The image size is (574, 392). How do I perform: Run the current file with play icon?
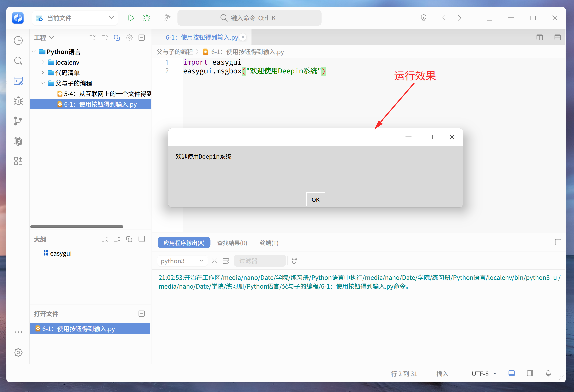point(131,18)
